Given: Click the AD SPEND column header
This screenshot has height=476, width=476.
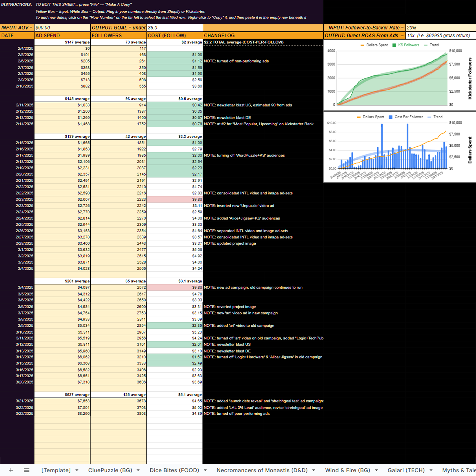Looking at the screenshot, I should [62, 36].
